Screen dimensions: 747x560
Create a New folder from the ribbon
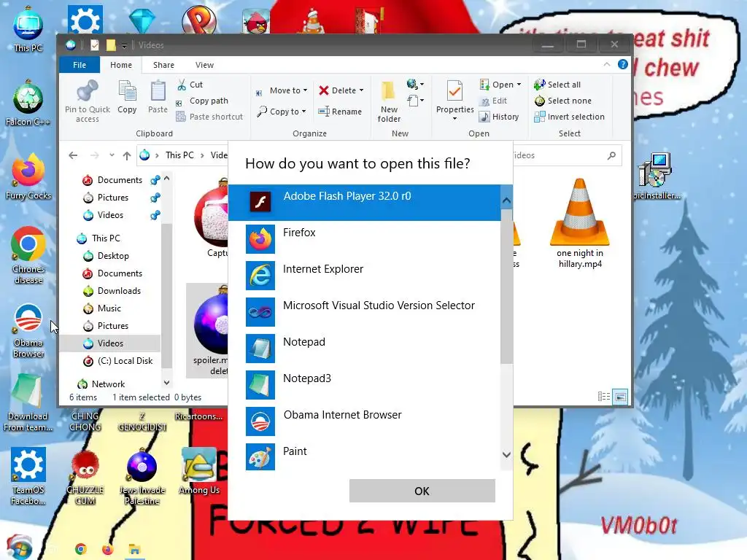tap(389, 101)
